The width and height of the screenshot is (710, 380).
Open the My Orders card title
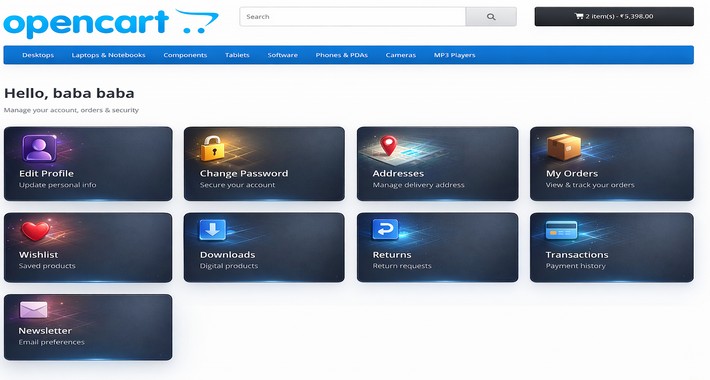571,173
